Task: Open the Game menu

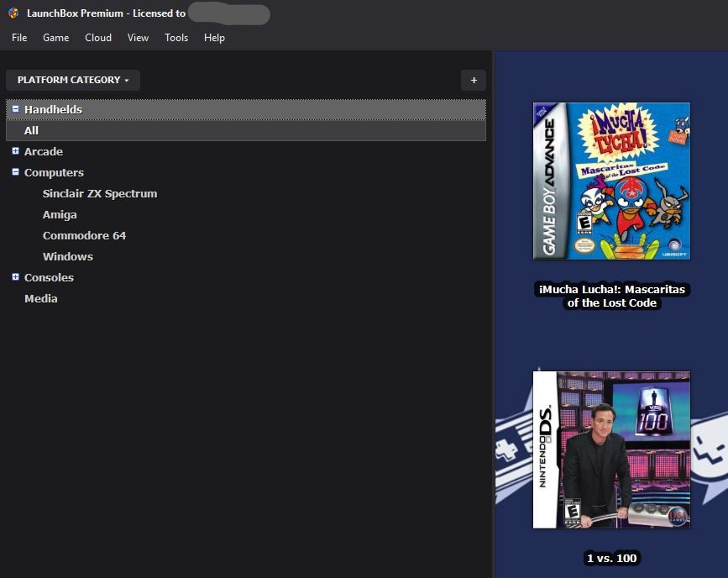Action: pos(55,38)
